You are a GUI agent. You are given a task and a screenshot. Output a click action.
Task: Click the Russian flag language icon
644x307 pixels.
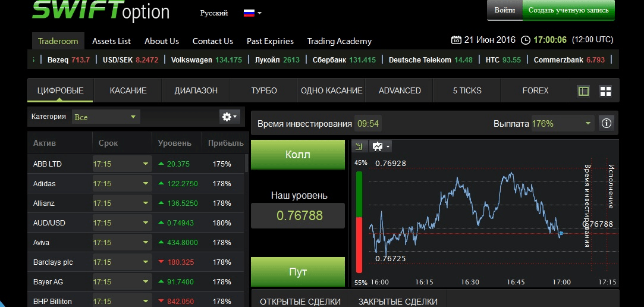pyautogui.click(x=249, y=12)
